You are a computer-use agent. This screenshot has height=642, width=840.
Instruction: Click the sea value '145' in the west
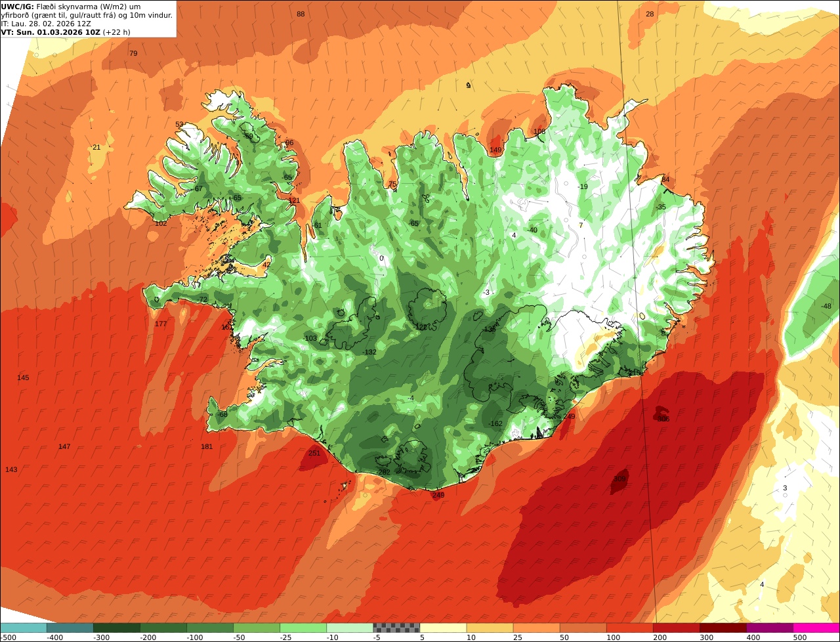coord(23,378)
